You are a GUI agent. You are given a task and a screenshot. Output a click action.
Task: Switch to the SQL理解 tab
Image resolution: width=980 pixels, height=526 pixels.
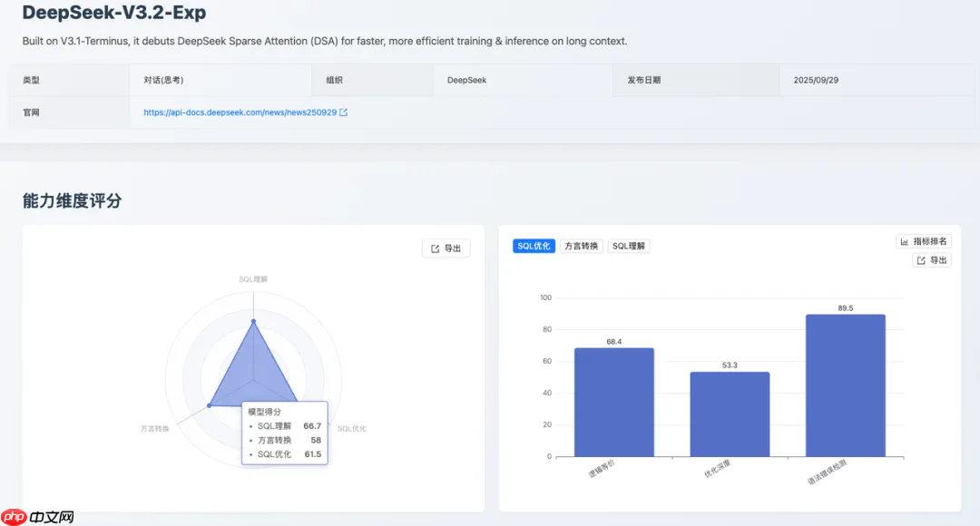point(628,245)
